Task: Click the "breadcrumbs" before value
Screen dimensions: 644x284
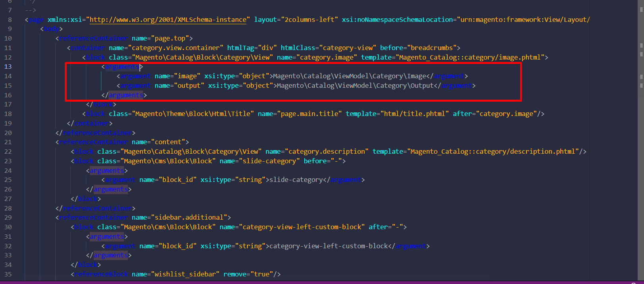Action: tap(431, 48)
